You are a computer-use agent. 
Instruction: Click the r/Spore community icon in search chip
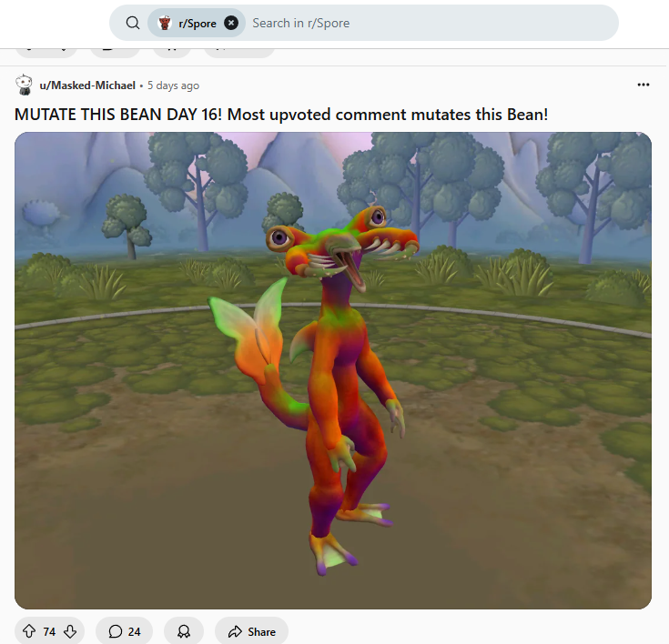tap(165, 23)
